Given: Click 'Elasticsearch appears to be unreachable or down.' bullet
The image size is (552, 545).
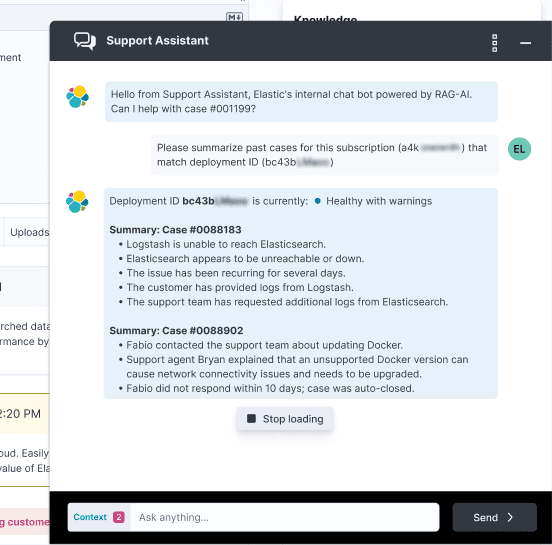Looking at the screenshot, I should [245, 259].
